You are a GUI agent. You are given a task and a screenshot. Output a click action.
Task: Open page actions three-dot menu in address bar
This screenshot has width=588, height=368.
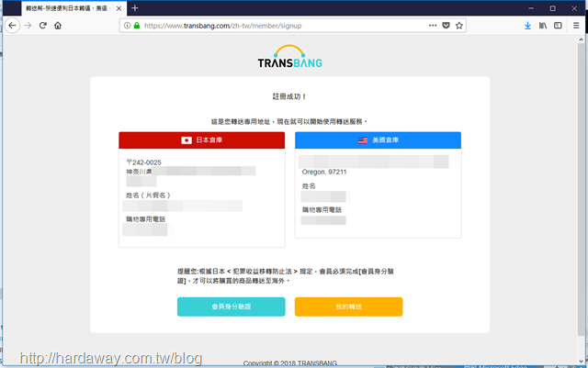click(x=433, y=26)
